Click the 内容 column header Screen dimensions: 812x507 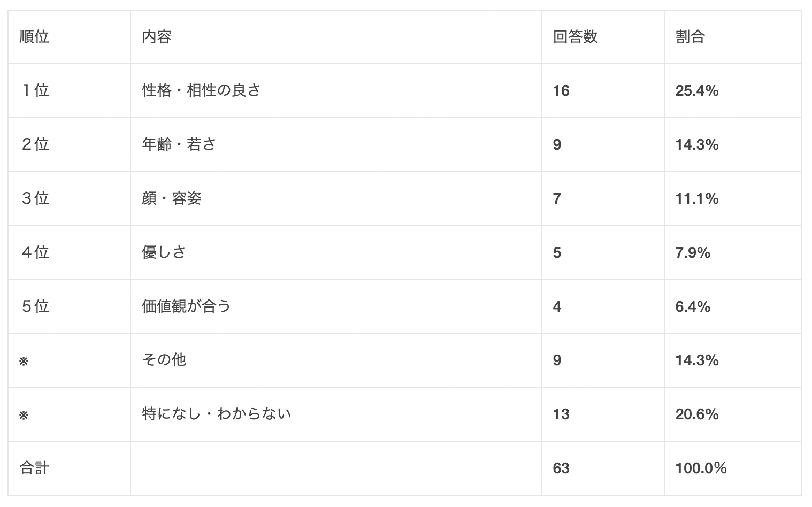point(157,37)
